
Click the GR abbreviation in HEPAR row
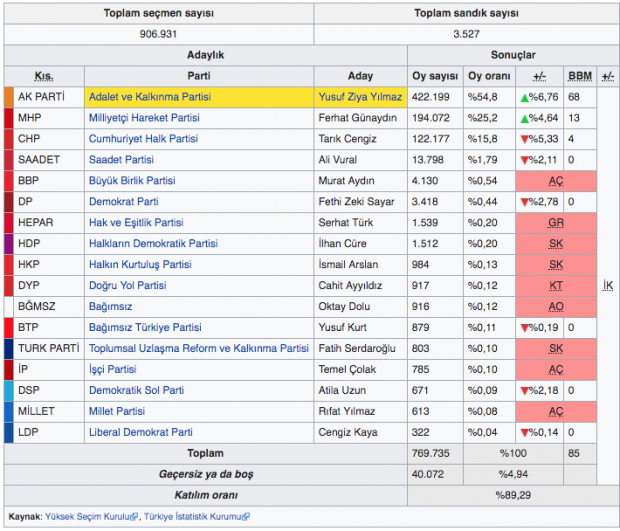(556, 223)
